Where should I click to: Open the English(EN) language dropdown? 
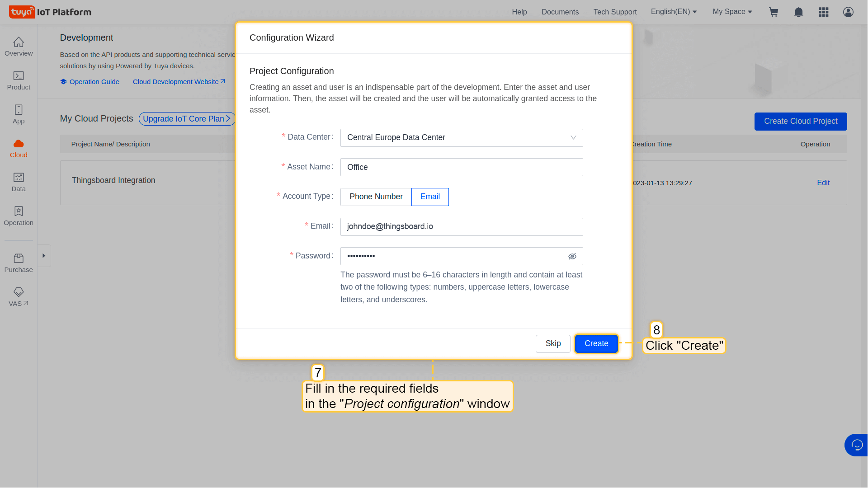pos(674,12)
